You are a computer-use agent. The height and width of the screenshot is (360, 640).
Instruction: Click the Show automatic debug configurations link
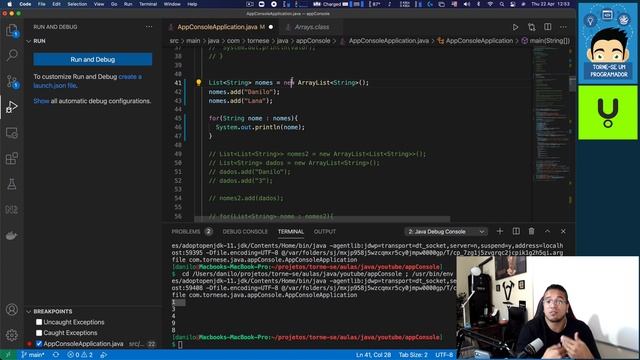[x=41, y=101]
